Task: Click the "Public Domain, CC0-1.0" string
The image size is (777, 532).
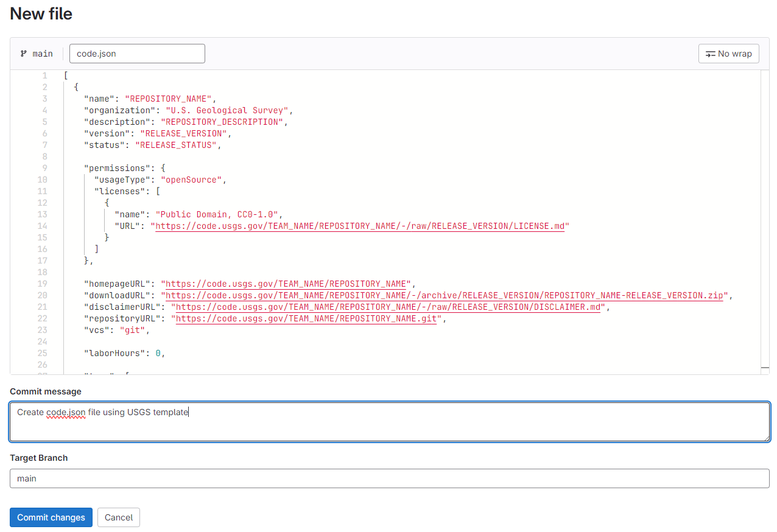Action: (x=217, y=214)
